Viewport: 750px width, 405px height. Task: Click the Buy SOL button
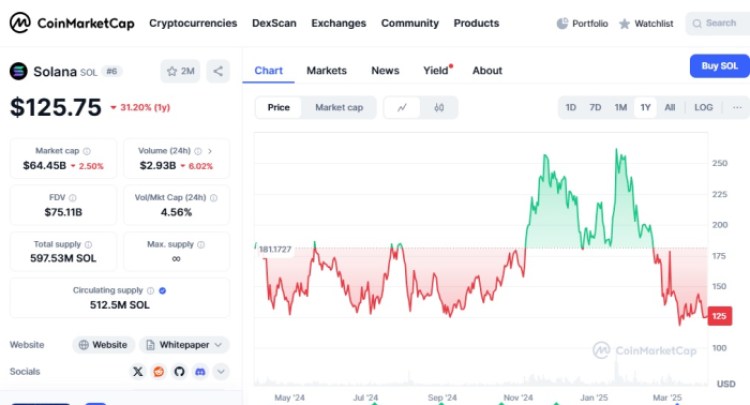(719, 66)
